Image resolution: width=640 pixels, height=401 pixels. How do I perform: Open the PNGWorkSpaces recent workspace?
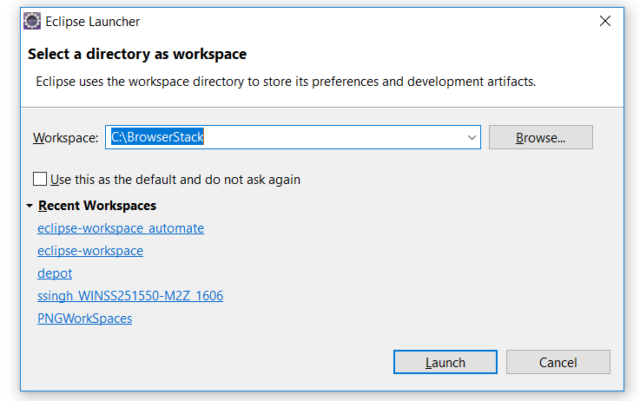point(84,318)
